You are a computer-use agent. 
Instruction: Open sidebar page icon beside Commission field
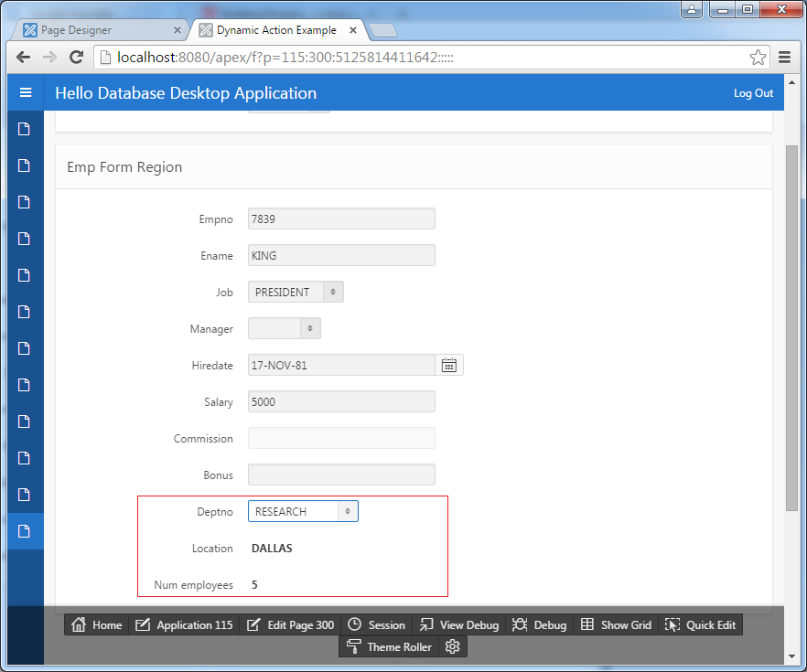(24, 421)
